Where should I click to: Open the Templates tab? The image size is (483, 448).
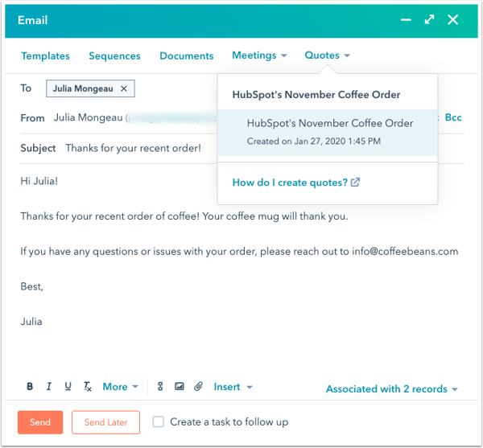(45, 56)
